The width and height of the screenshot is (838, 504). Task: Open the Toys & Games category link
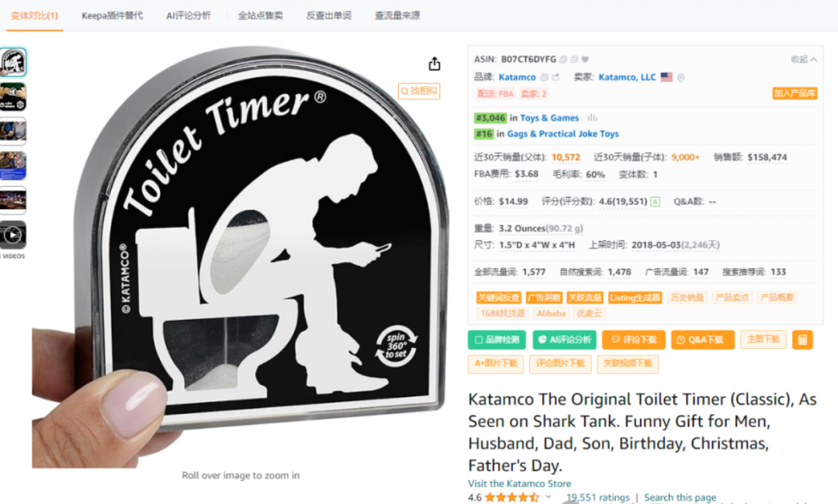click(x=549, y=118)
